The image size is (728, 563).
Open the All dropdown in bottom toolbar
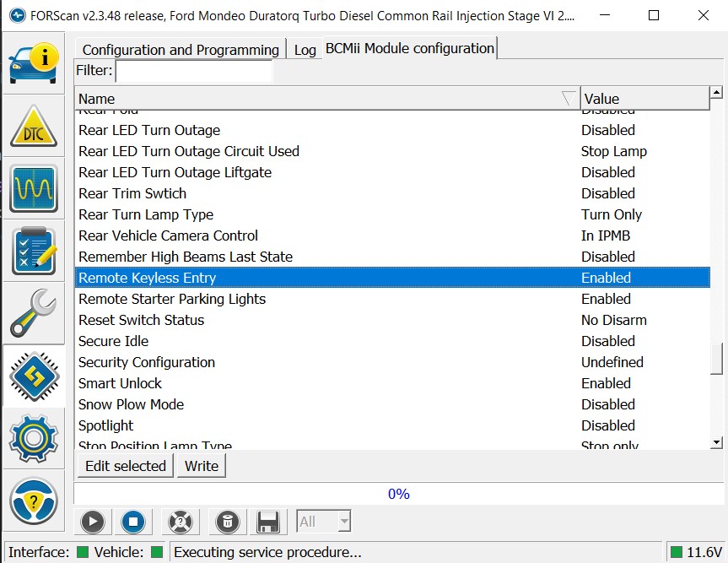coord(324,522)
